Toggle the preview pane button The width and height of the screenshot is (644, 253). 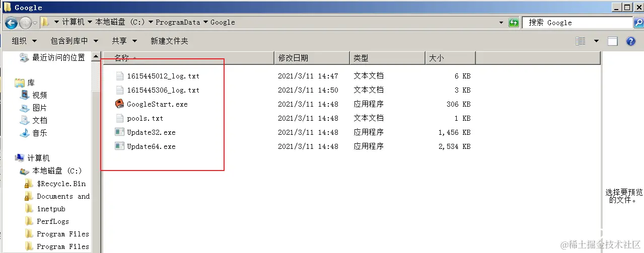tap(612, 41)
